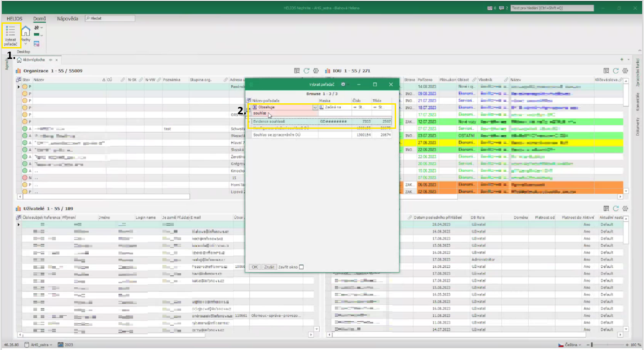Click the Vybrat pořadač ribbon icon

click(11, 35)
